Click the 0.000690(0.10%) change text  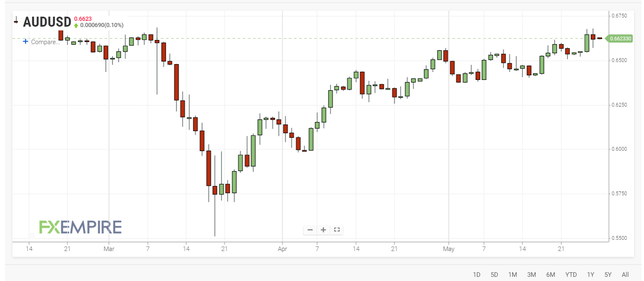102,25
